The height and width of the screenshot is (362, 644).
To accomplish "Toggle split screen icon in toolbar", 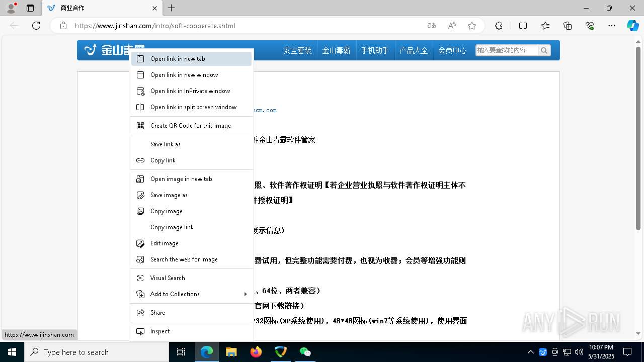I will coord(523,26).
